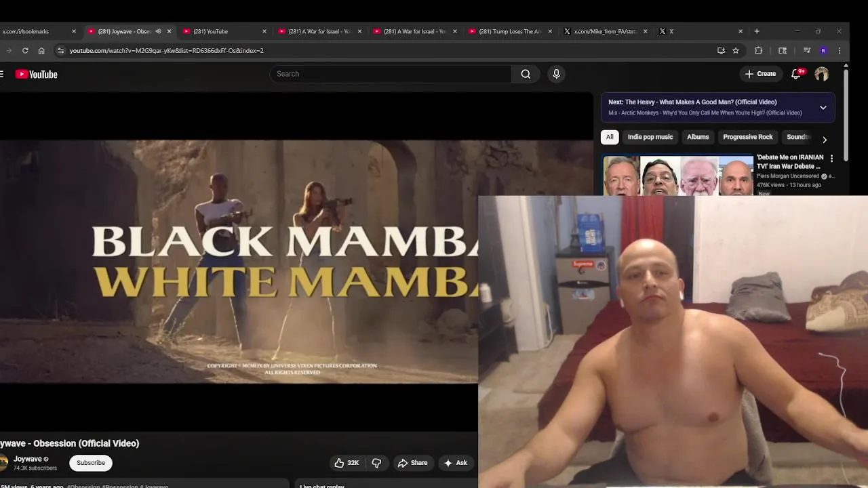The height and width of the screenshot is (488, 868).
Task: Select the Albums filter chip
Action: (698, 137)
